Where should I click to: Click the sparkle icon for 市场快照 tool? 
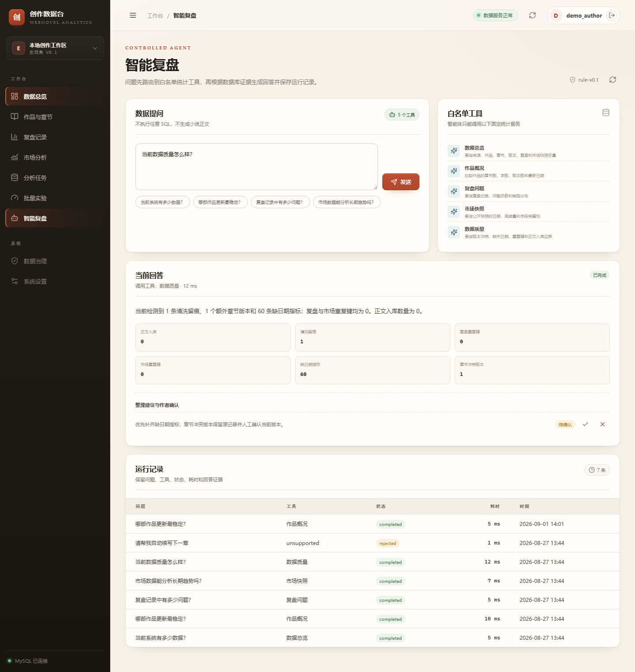coord(454,212)
